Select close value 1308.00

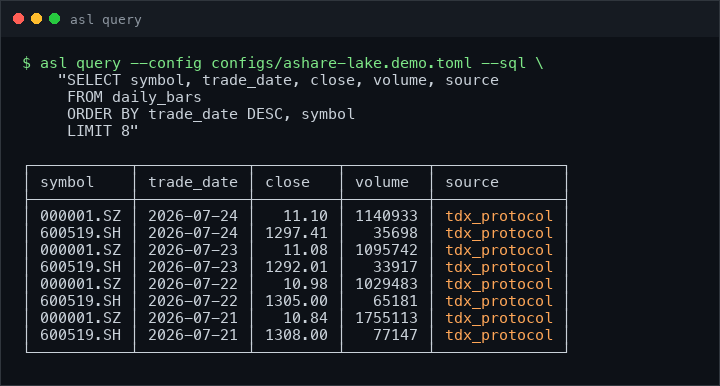tap(297, 335)
